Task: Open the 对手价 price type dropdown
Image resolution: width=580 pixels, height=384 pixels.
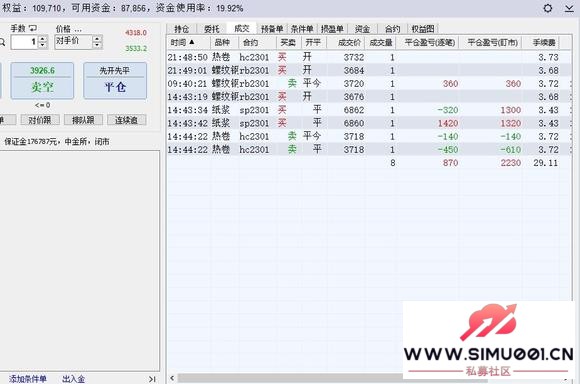Action: click(x=73, y=41)
